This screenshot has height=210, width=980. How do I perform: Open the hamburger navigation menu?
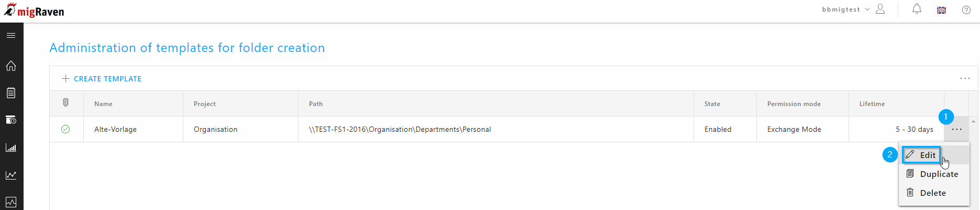pyautogui.click(x=11, y=35)
